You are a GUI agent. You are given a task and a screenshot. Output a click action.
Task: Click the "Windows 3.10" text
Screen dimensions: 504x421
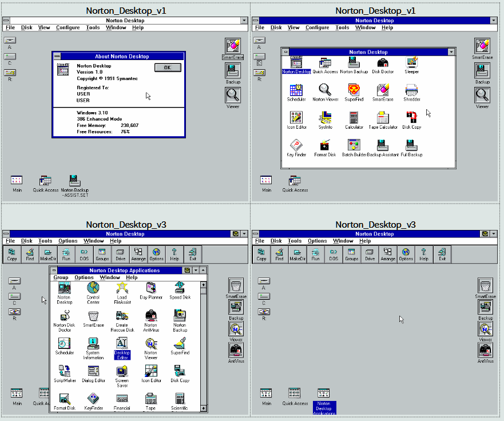click(92, 113)
